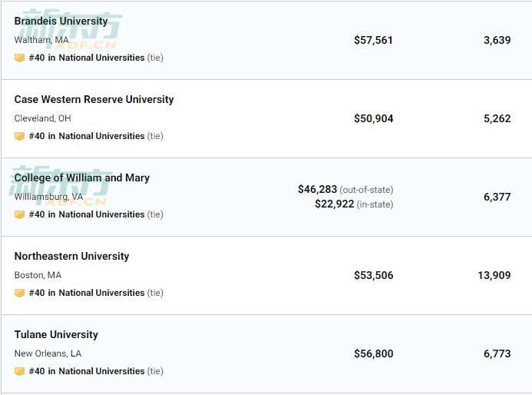This screenshot has height=395, width=532.
Task: Select the $57,561 tuition value
Action: pyautogui.click(x=373, y=40)
